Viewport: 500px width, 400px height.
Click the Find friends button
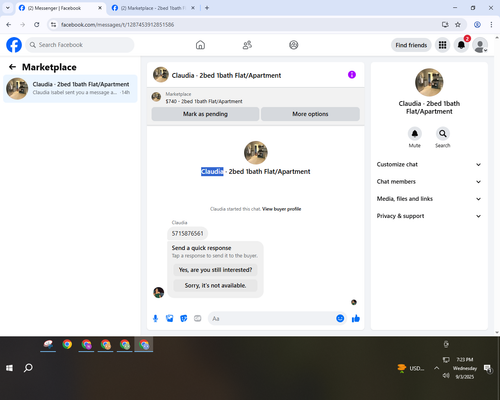coord(411,45)
